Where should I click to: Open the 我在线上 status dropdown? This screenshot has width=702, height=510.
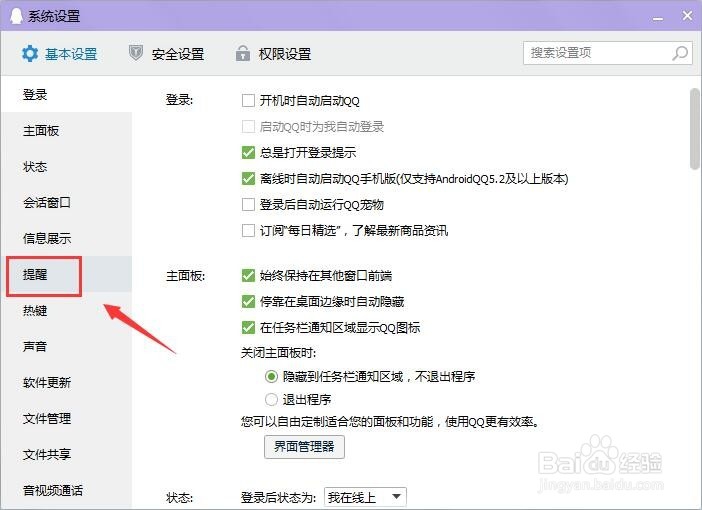tap(365, 497)
